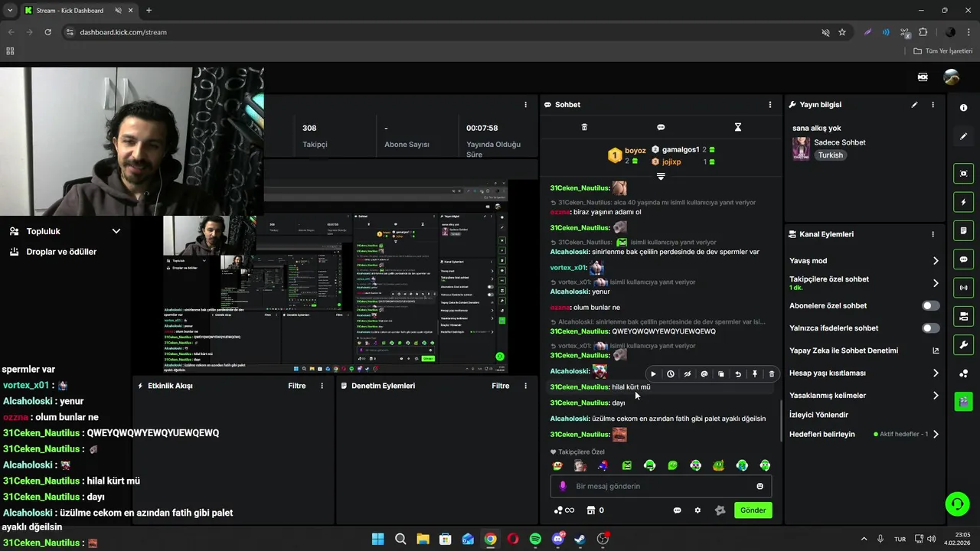The image size is (980, 551).
Task: Open Steam from the Windows taskbar
Action: tap(580, 539)
